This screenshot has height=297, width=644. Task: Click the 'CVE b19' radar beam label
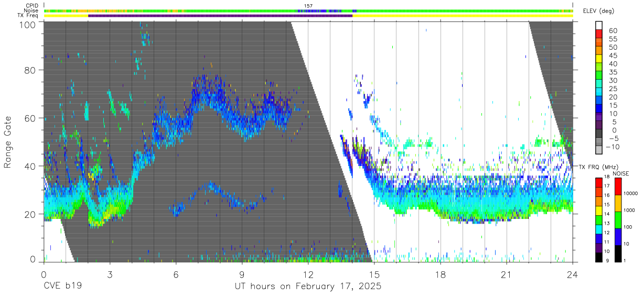(62, 287)
